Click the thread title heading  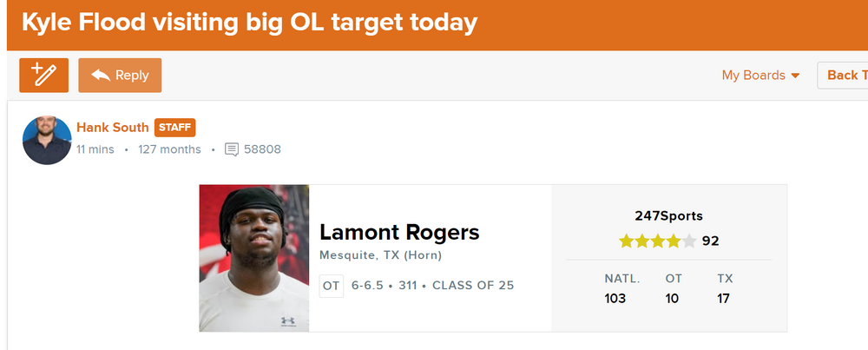(248, 23)
